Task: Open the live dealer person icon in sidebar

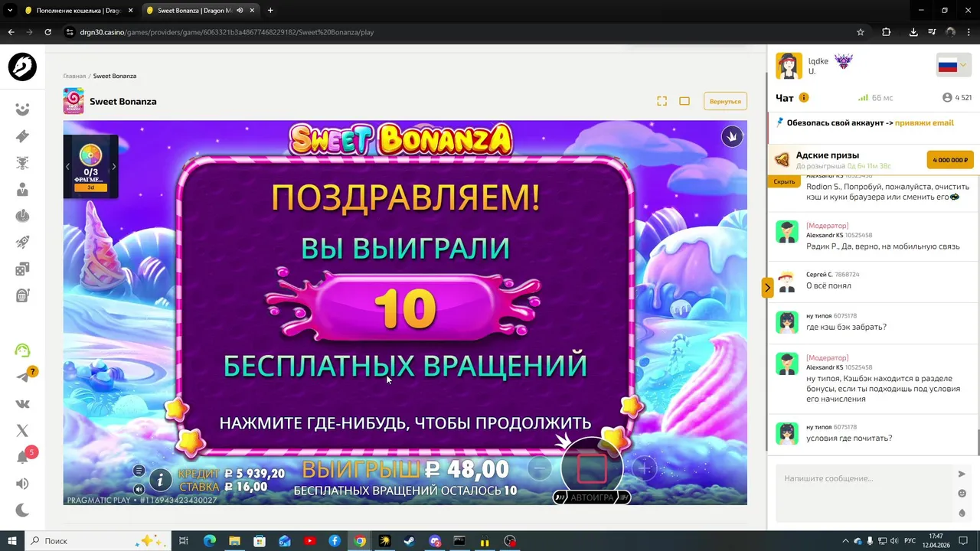Action: 22,189
